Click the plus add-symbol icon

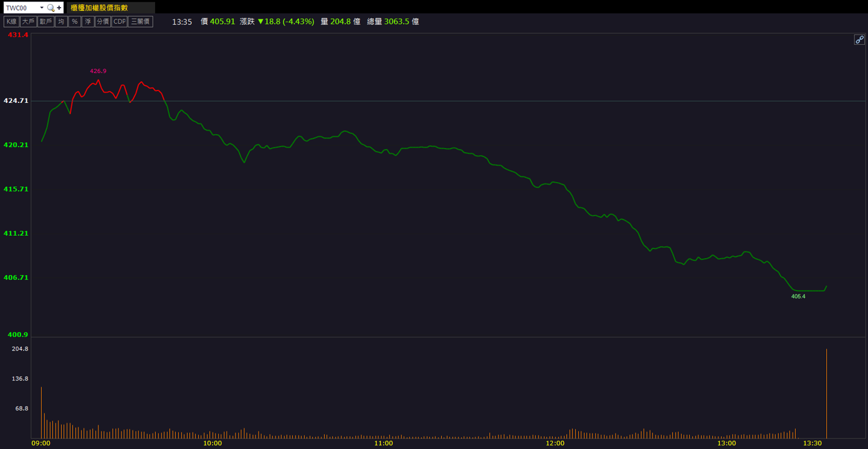(59, 8)
